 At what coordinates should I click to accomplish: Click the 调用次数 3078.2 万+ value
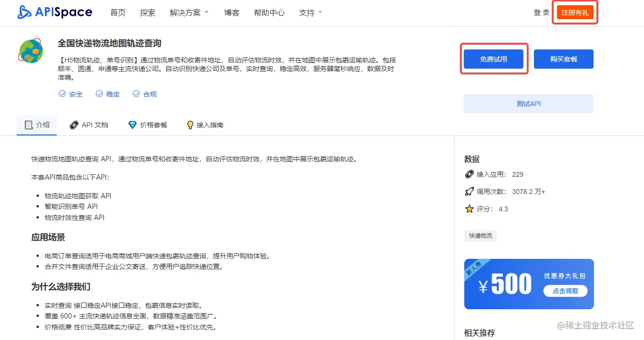[529, 192]
